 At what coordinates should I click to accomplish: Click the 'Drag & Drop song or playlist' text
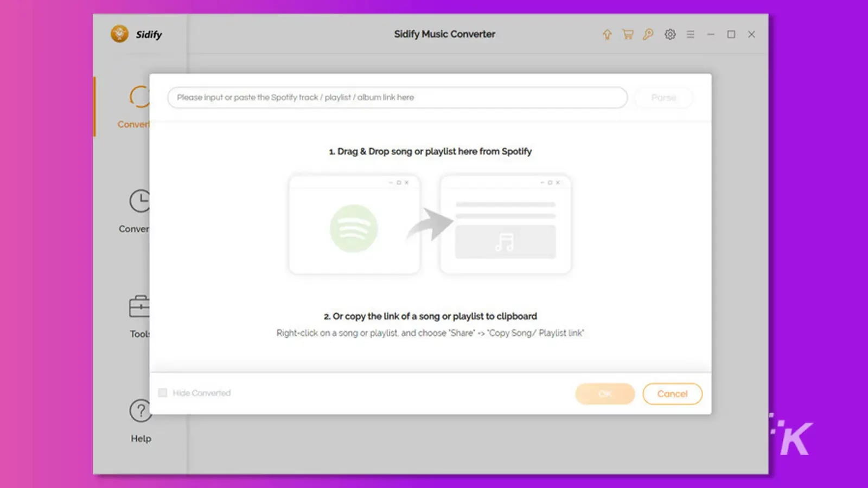430,151
